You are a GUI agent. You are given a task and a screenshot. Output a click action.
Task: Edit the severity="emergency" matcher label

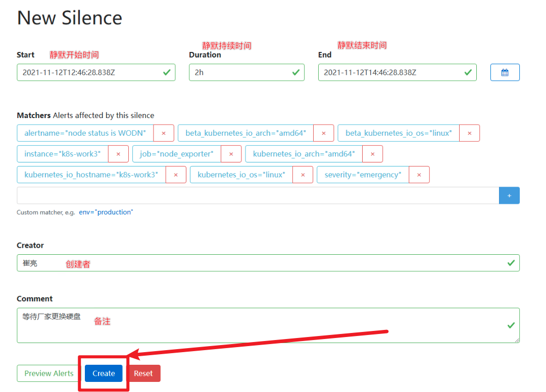pyautogui.click(x=363, y=175)
